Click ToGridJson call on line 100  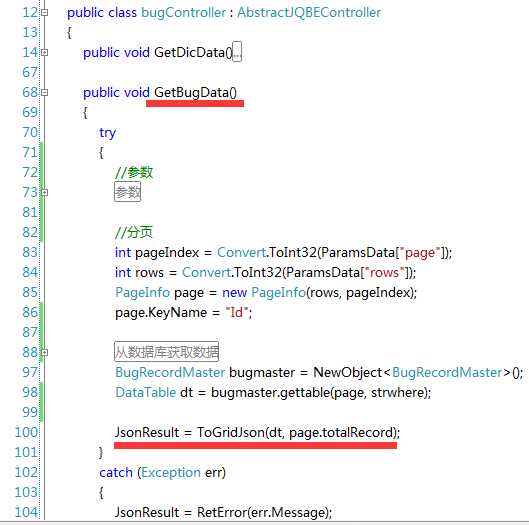tap(231, 432)
